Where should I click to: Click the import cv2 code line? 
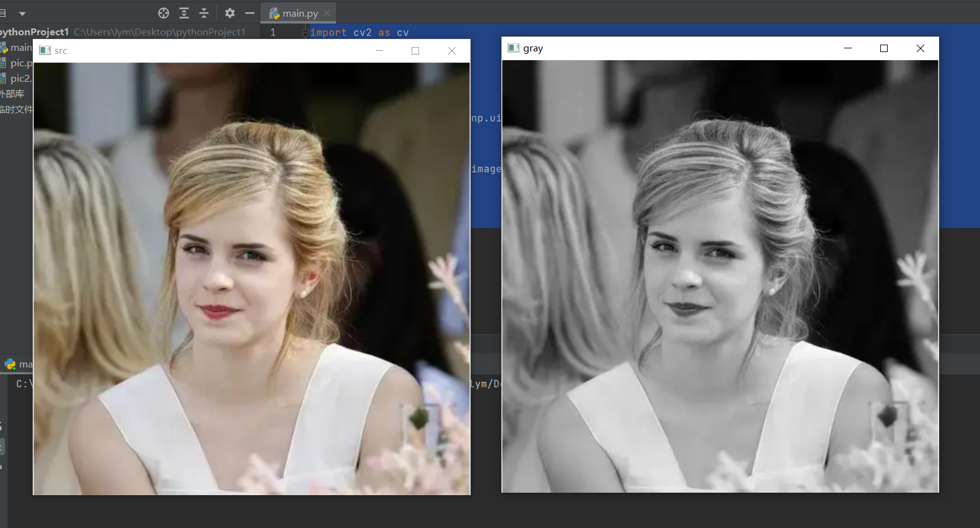360,33
